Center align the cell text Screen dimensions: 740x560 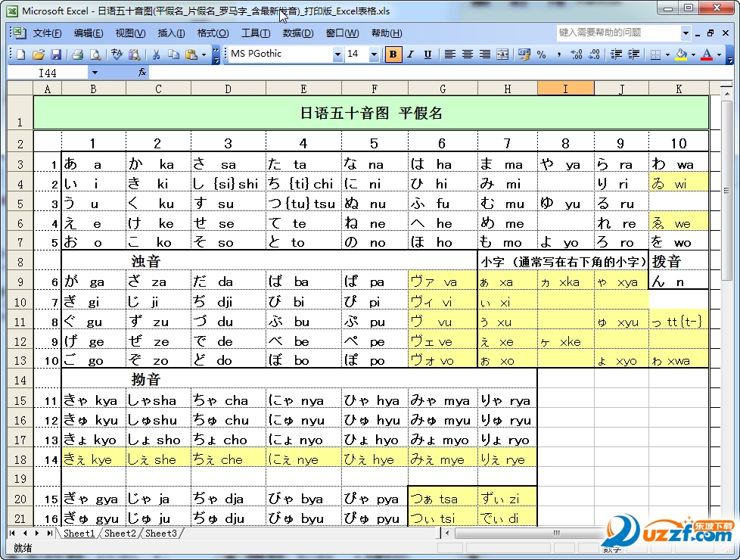[x=467, y=54]
